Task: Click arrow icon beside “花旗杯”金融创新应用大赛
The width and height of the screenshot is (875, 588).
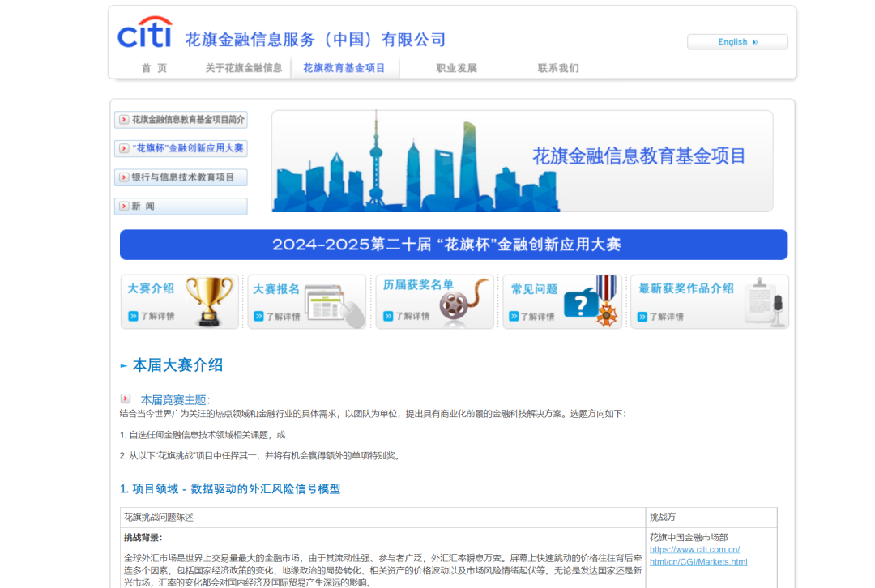Action: pyautogui.click(x=124, y=148)
